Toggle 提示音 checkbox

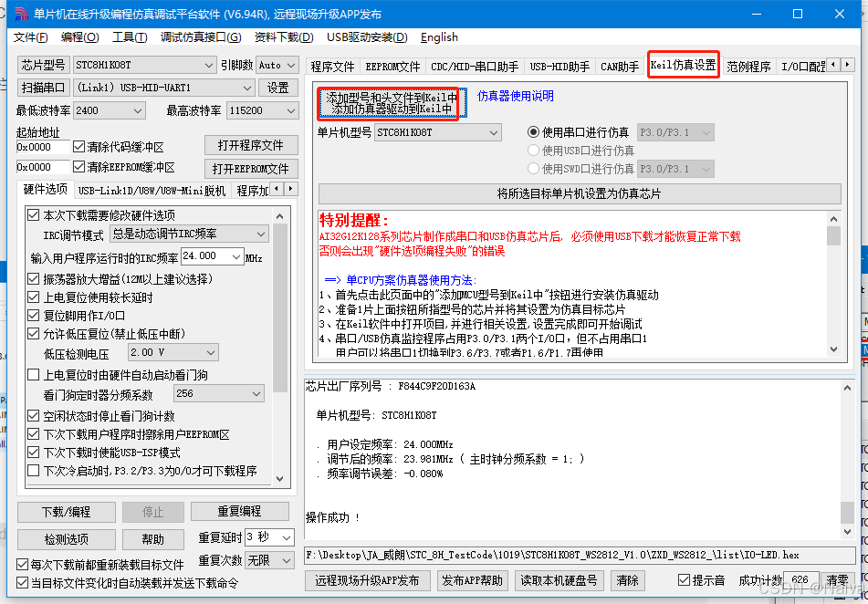tap(685, 579)
